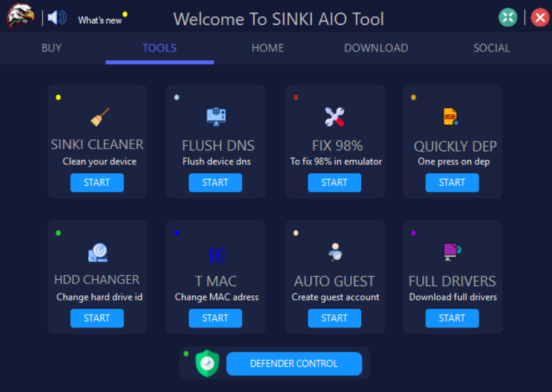Viewport: 552px width, 392px height.
Task: Close the SINKI AIO Tool window
Action: coord(540,17)
